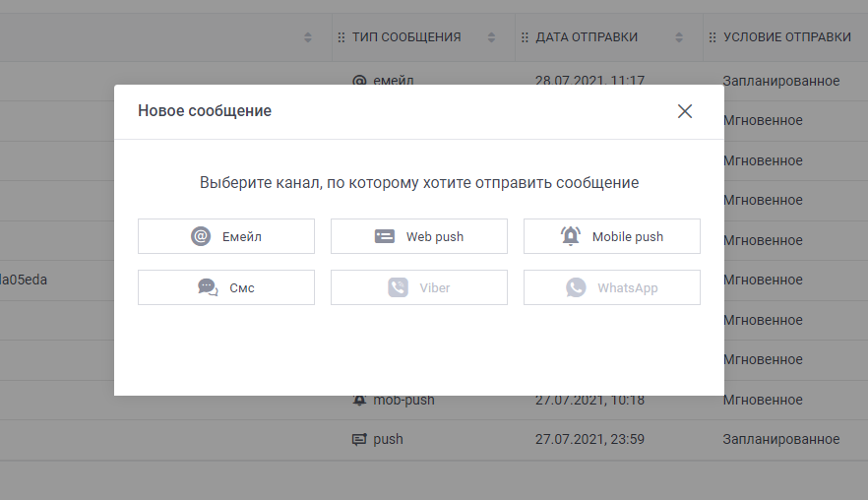Viewport: 868px width, 500px height.
Task: Click the truncated text ending a05eda
Action: point(24,280)
